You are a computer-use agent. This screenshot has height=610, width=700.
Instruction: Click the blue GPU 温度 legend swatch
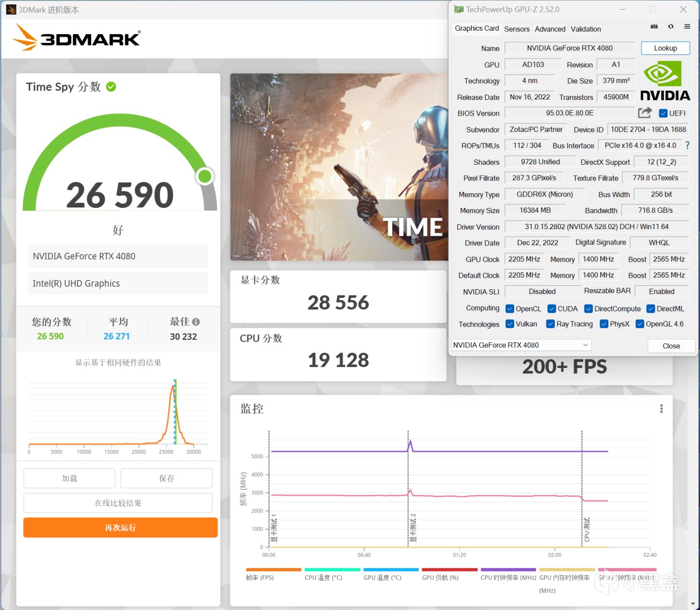pos(391,570)
